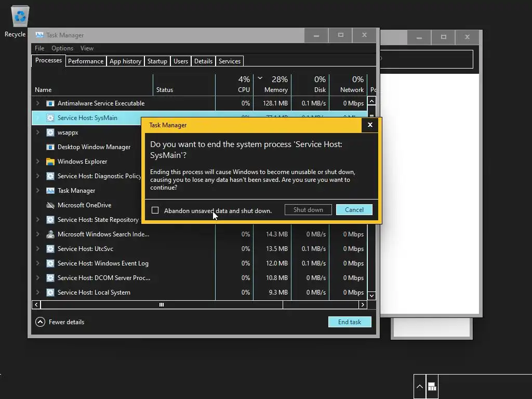Show hidden tray icons via the taskbar chevron
This screenshot has height=399, width=532.
click(x=420, y=387)
